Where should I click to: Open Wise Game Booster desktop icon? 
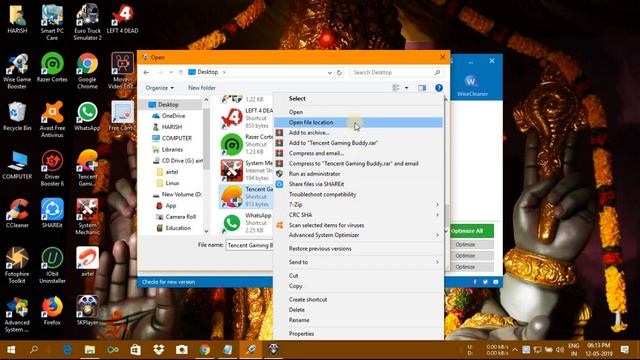pyautogui.click(x=17, y=71)
